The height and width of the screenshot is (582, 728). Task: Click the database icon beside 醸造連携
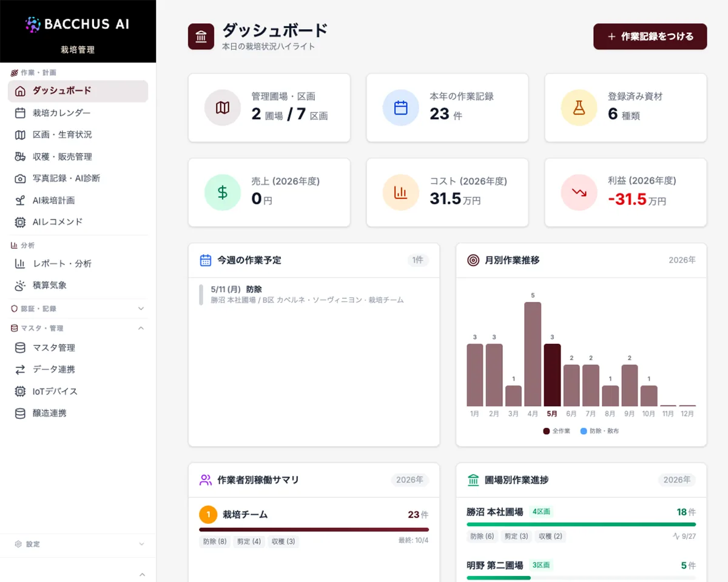20,413
